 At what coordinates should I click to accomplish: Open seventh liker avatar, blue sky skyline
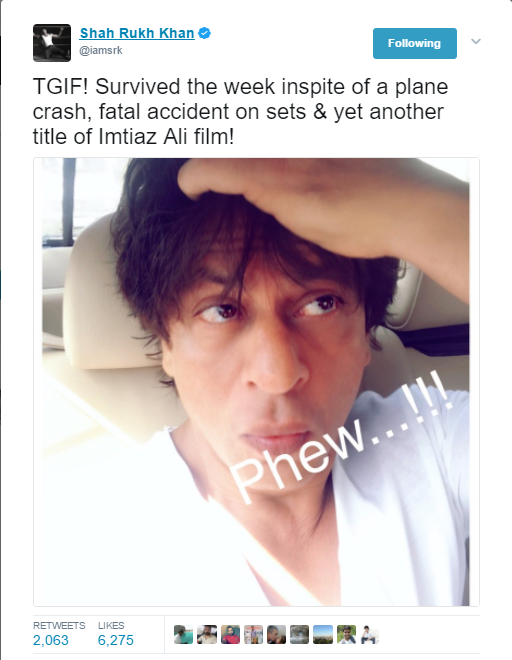pos(323,634)
